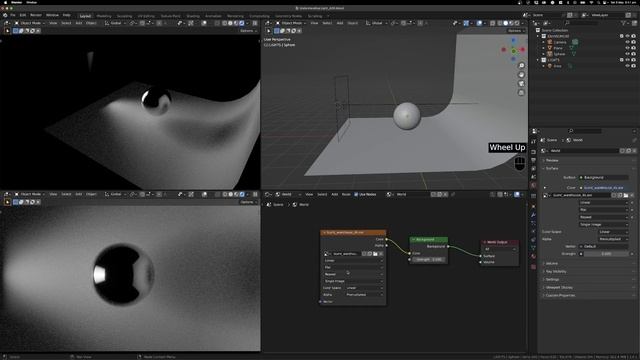Screen dimensions: 640x360
Task: Click the open-image folder icon in World properties
Action: (626, 196)
